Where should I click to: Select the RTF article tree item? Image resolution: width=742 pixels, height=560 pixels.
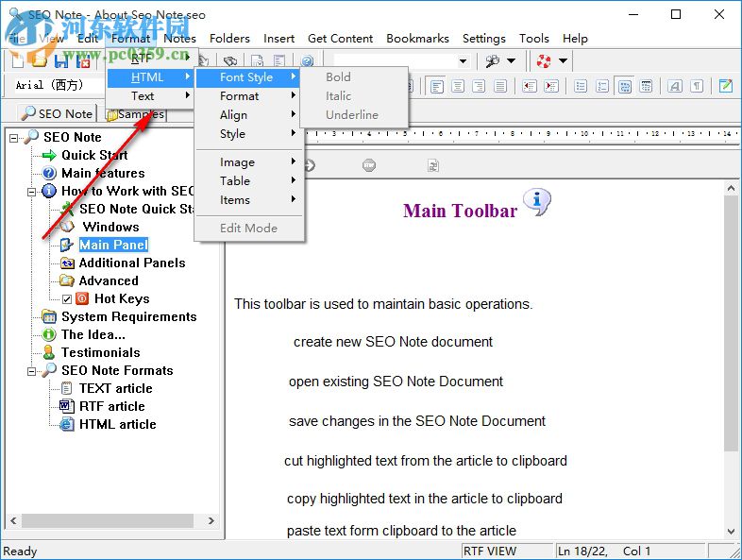111,407
